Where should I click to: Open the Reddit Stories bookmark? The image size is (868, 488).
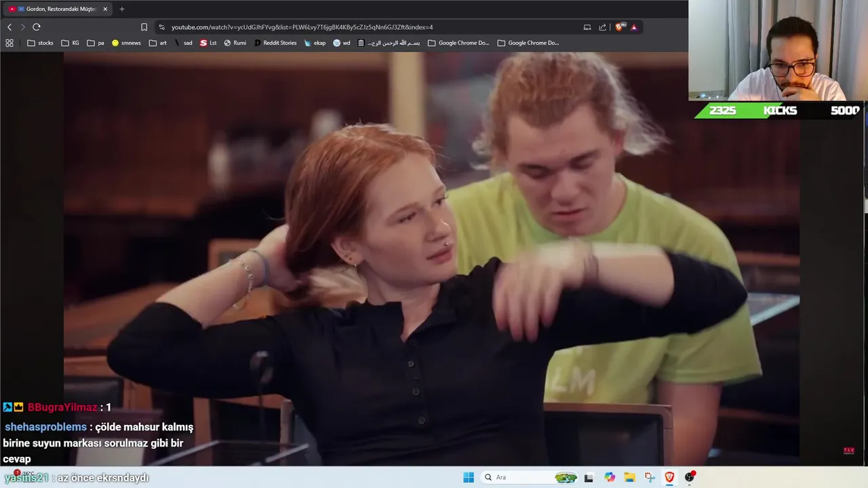coord(275,43)
